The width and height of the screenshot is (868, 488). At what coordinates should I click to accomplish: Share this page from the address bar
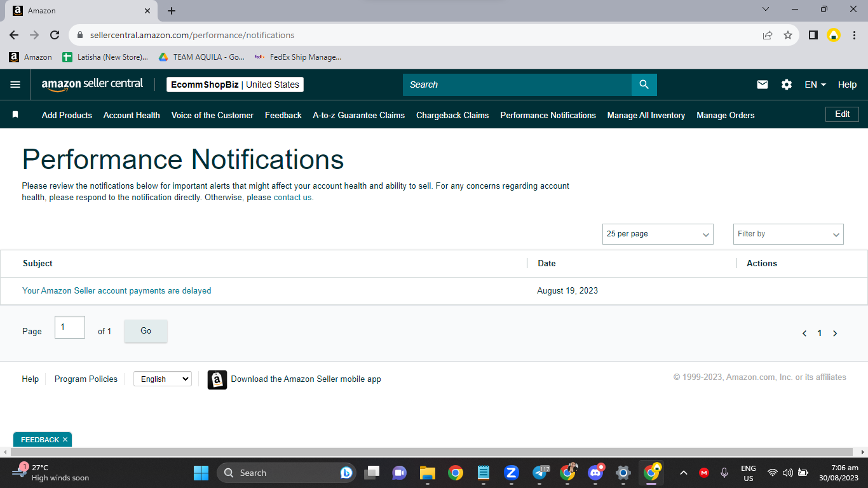coord(768,36)
